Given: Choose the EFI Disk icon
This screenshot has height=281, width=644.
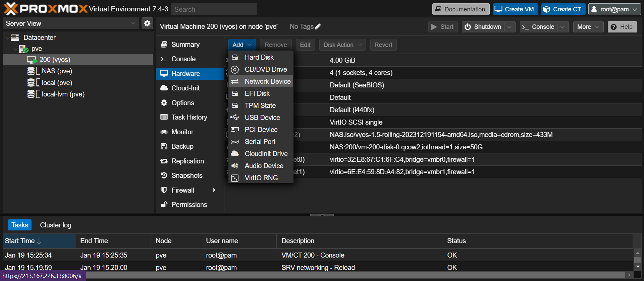Looking at the screenshot, I should click(x=235, y=93).
